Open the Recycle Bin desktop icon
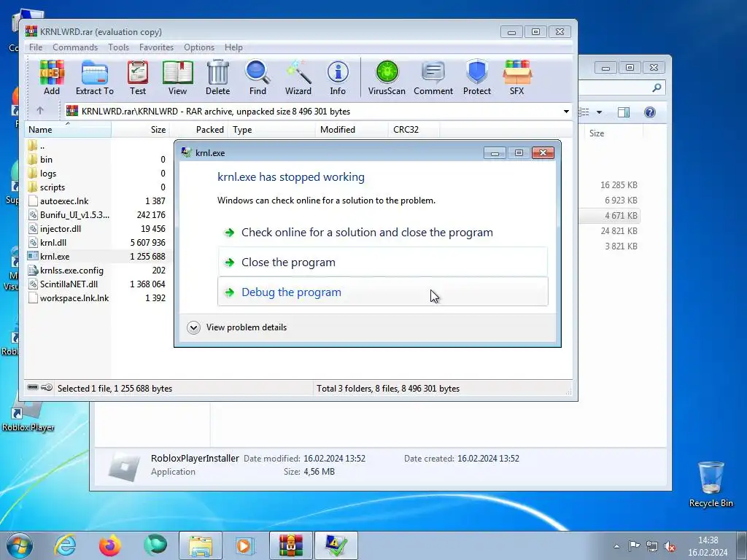 (x=711, y=484)
